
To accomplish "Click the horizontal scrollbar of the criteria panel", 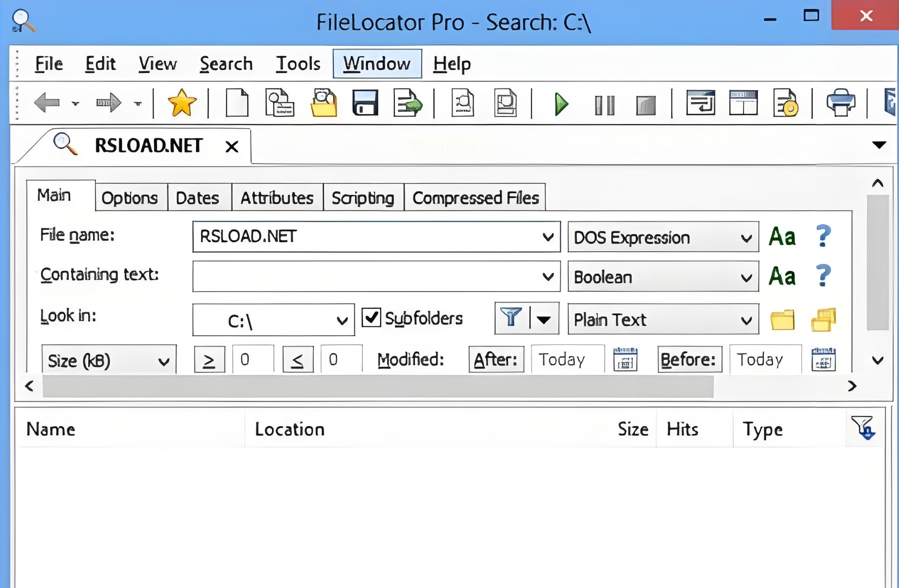I will [x=378, y=386].
